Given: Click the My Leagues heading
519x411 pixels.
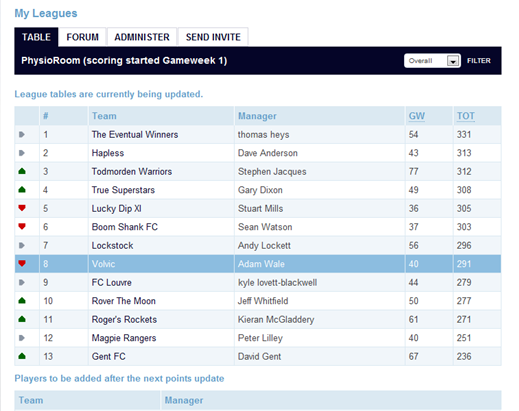Looking at the screenshot, I should (46, 13).
